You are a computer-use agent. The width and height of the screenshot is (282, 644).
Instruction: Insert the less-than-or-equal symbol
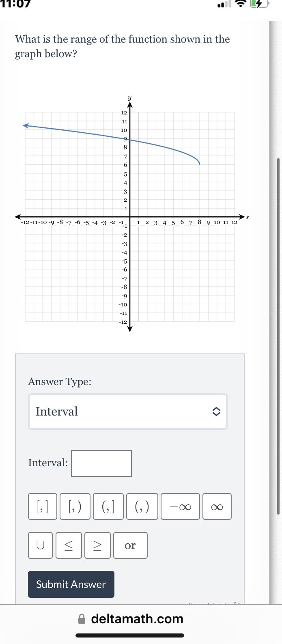tap(69, 545)
